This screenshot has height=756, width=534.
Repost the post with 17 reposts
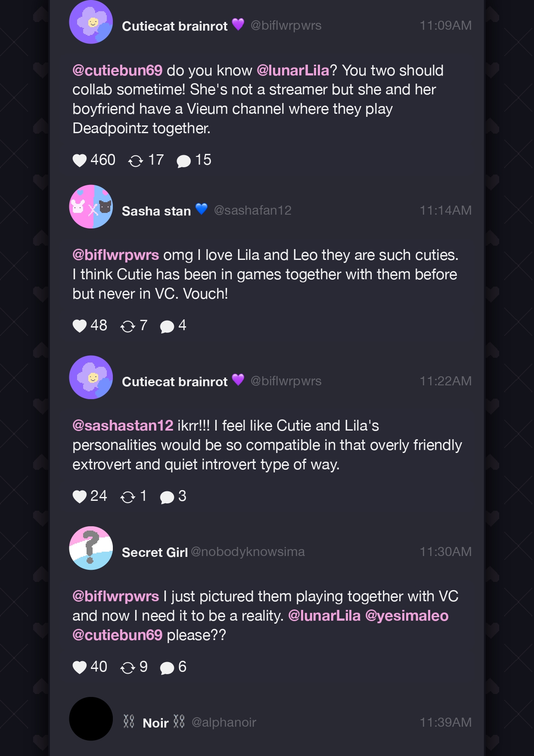(136, 161)
